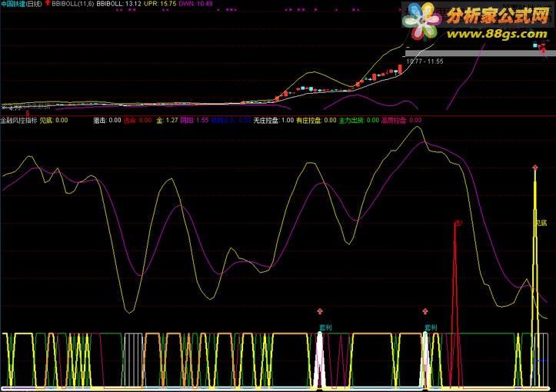This screenshot has height=392, width=556.
Task: Click the first 套利 text label
Action: point(325,327)
